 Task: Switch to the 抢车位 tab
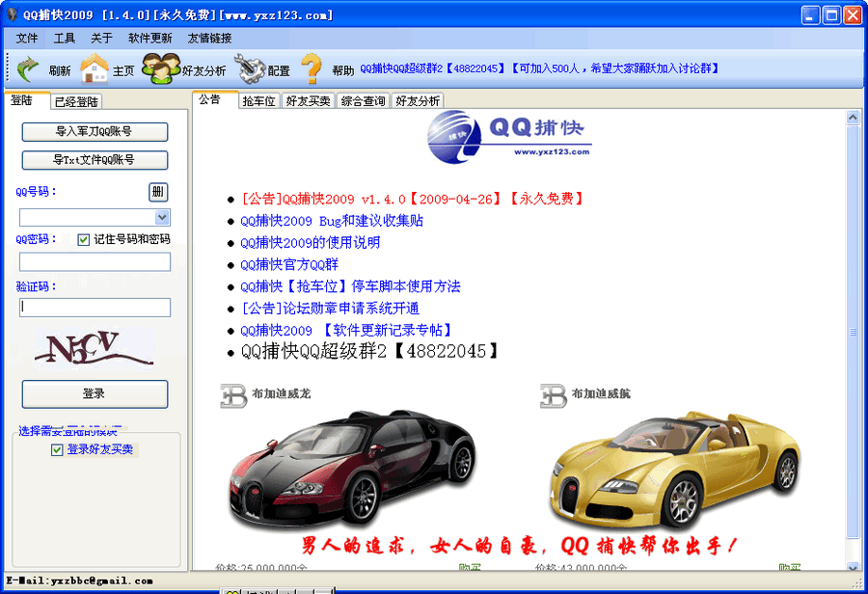click(x=259, y=101)
